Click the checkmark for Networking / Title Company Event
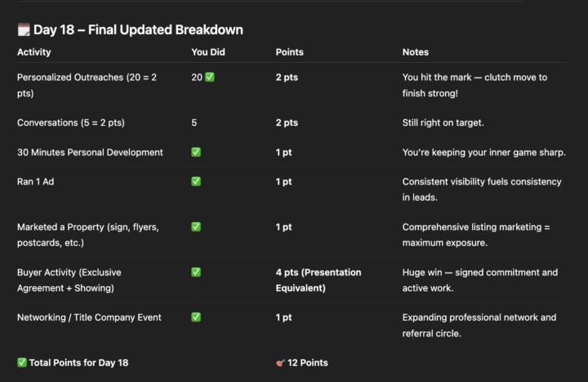Screen dimensions: 588x382 tap(196, 317)
